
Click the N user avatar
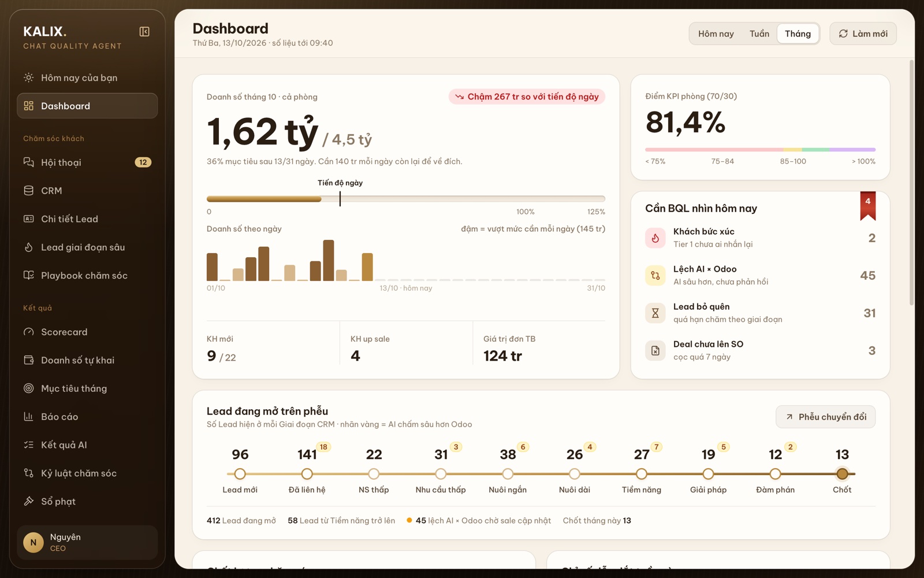[33, 543]
